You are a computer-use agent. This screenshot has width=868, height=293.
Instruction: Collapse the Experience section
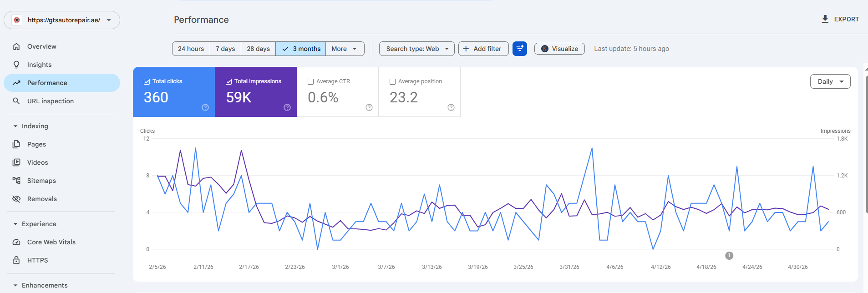click(x=15, y=224)
